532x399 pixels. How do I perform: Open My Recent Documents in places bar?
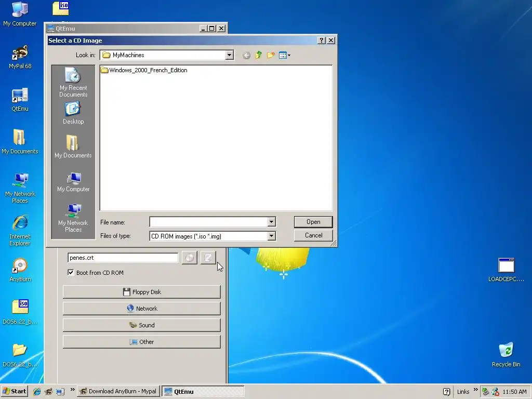click(x=73, y=83)
